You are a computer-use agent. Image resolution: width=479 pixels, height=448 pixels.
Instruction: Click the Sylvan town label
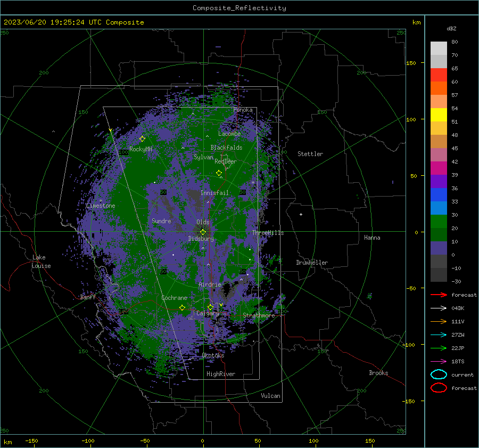[203, 158]
